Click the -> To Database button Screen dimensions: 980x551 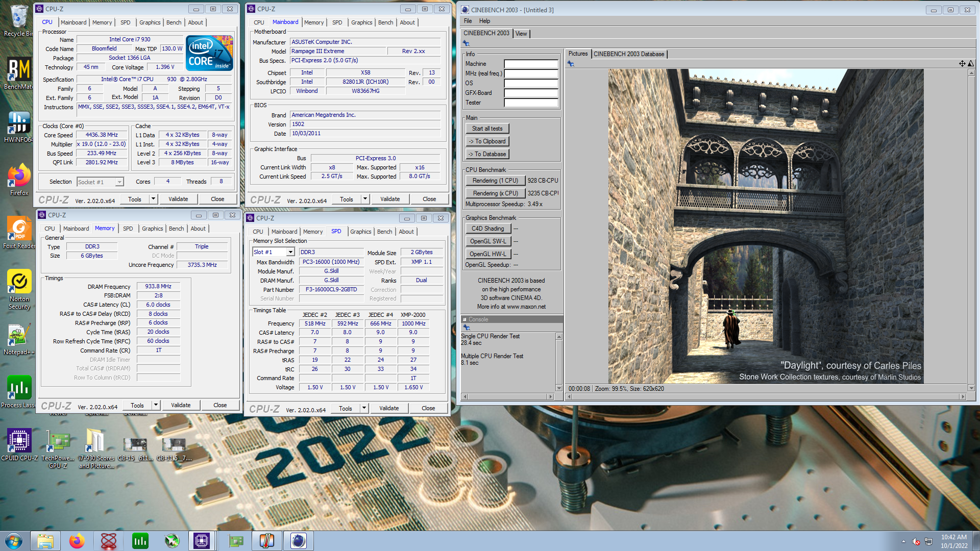pos(487,154)
